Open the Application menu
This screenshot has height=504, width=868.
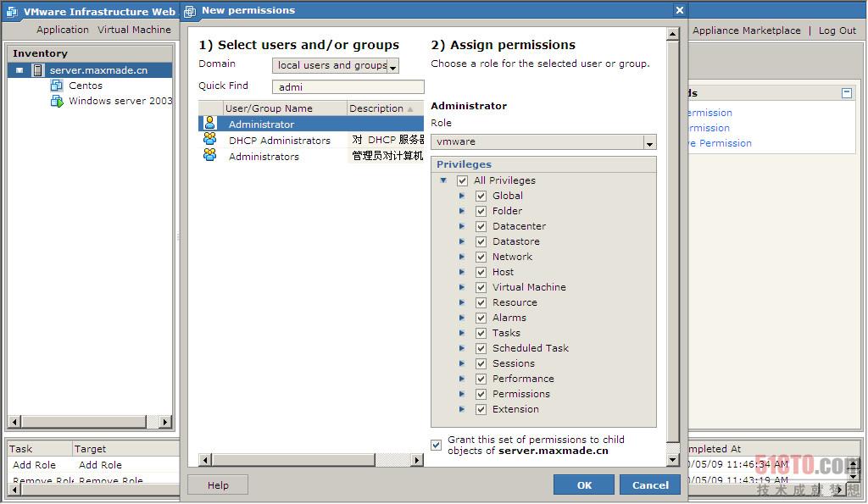point(63,30)
